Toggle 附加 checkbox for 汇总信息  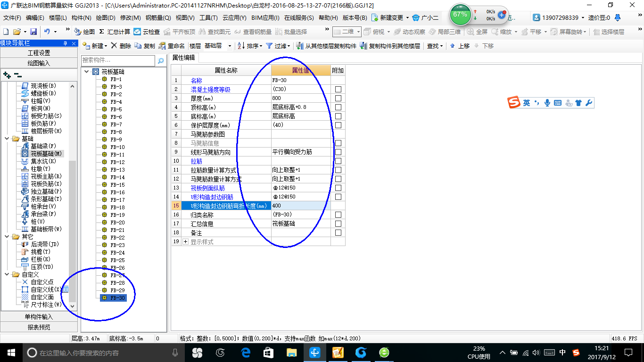[x=338, y=224]
